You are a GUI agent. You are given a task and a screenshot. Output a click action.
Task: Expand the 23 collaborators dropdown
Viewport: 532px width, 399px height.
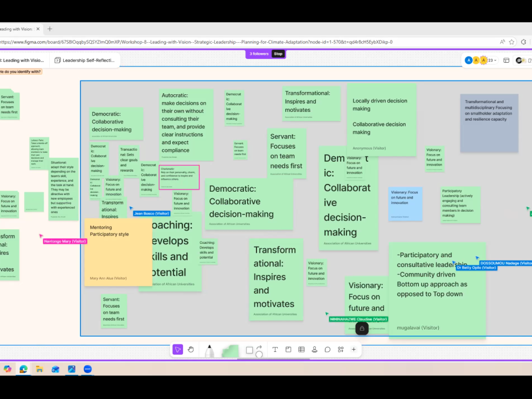pyautogui.click(x=493, y=60)
